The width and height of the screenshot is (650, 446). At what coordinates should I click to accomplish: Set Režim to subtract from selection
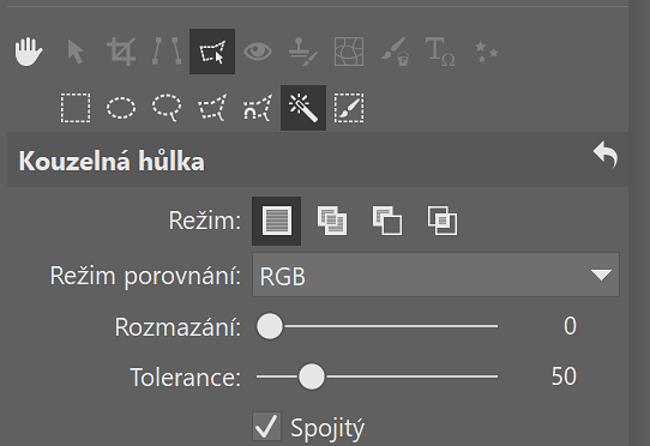coord(387,221)
